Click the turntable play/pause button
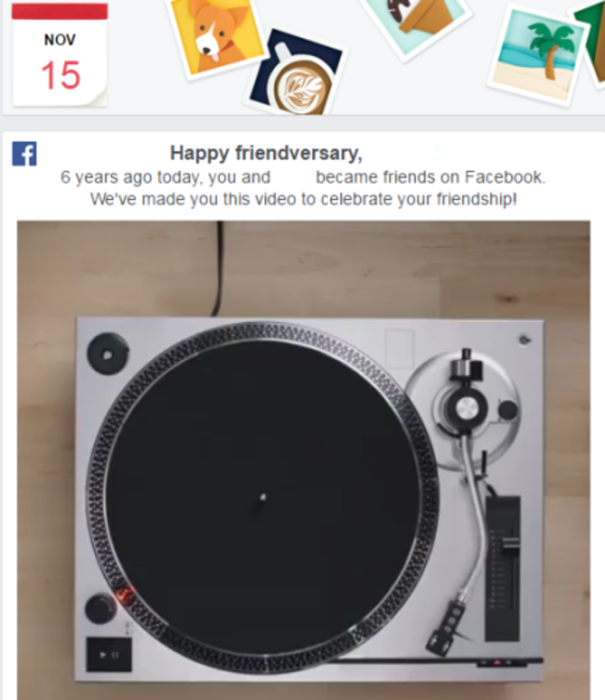Image resolution: width=605 pixels, height=700 pixels. click(x=109, y=654)
